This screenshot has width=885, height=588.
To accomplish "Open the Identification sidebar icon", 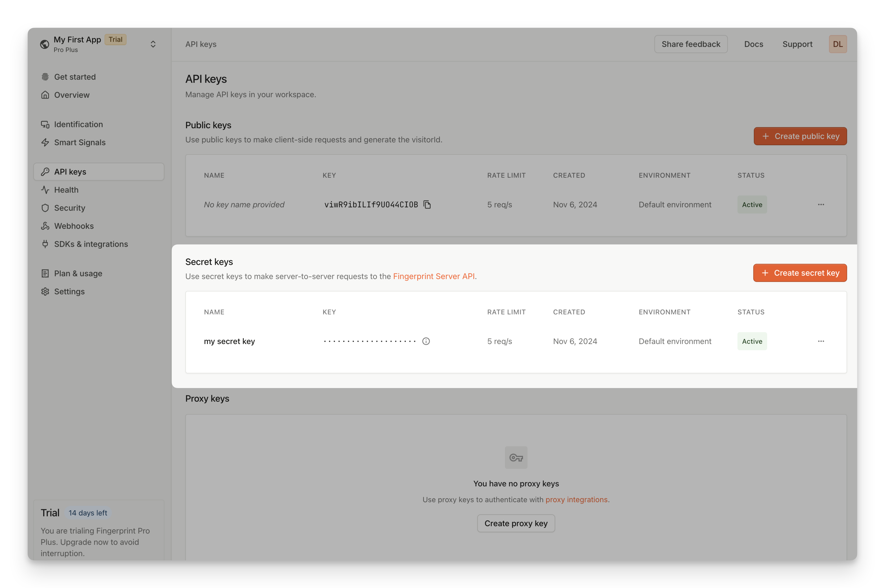I will coord(45,124).
